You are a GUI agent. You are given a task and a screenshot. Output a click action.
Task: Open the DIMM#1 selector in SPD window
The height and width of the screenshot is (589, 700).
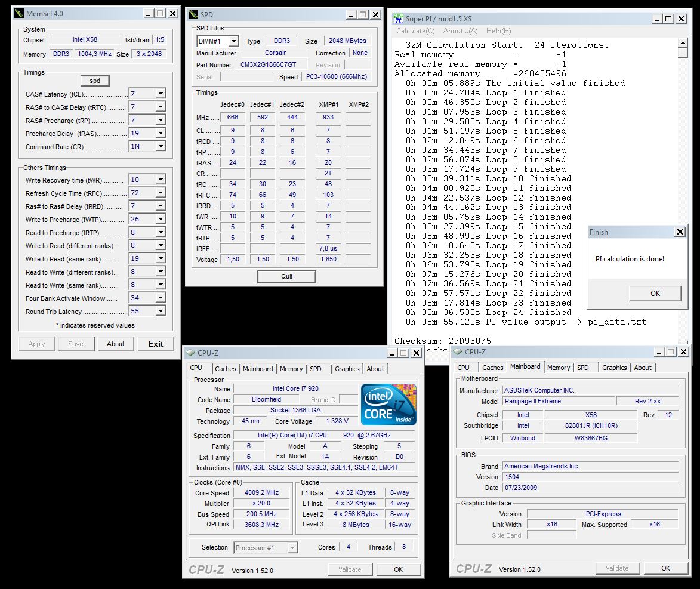click(x=233, y=41)
